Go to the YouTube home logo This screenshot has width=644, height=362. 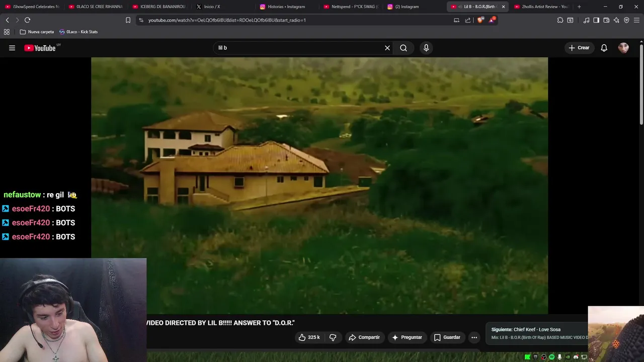[40, 48]
